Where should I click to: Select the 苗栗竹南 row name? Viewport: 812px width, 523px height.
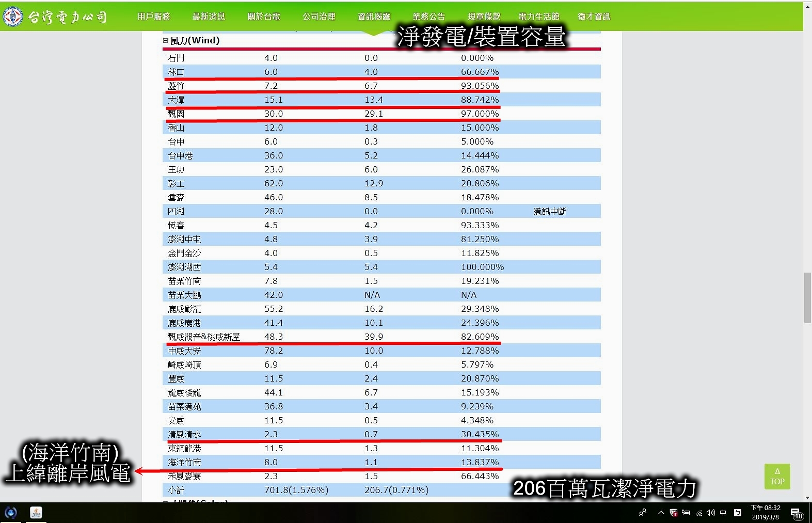point(184,281)
